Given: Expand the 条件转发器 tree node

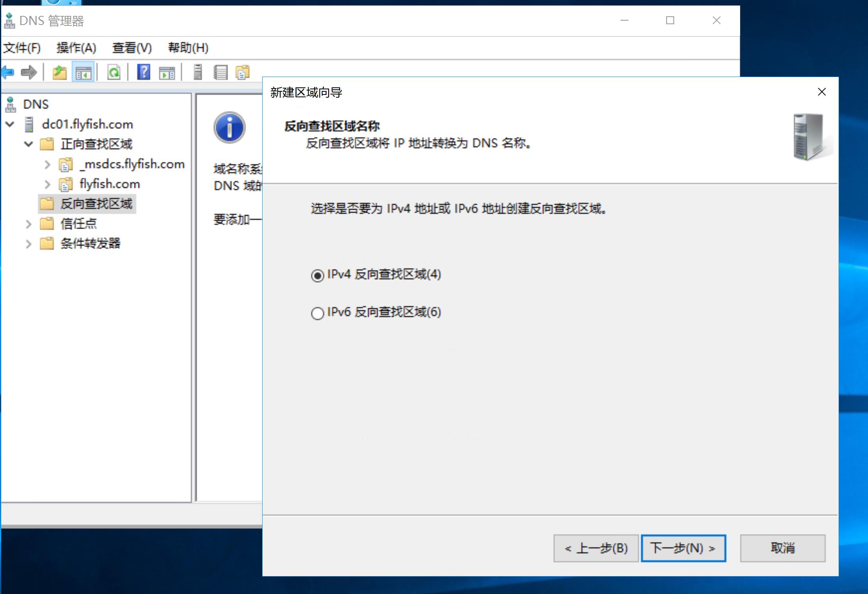Looking at the screenshot, I should tap(29, 244).
